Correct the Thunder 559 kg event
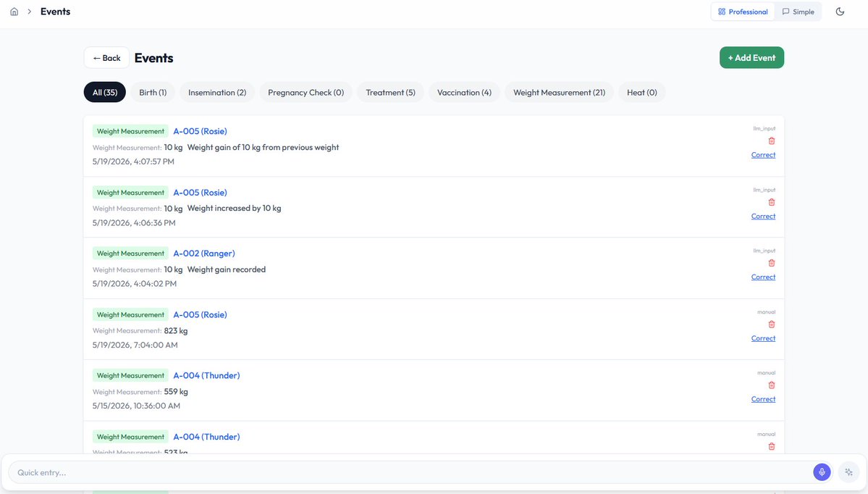The width and height of the screenshot is (868, 494). tap(763, 399)
